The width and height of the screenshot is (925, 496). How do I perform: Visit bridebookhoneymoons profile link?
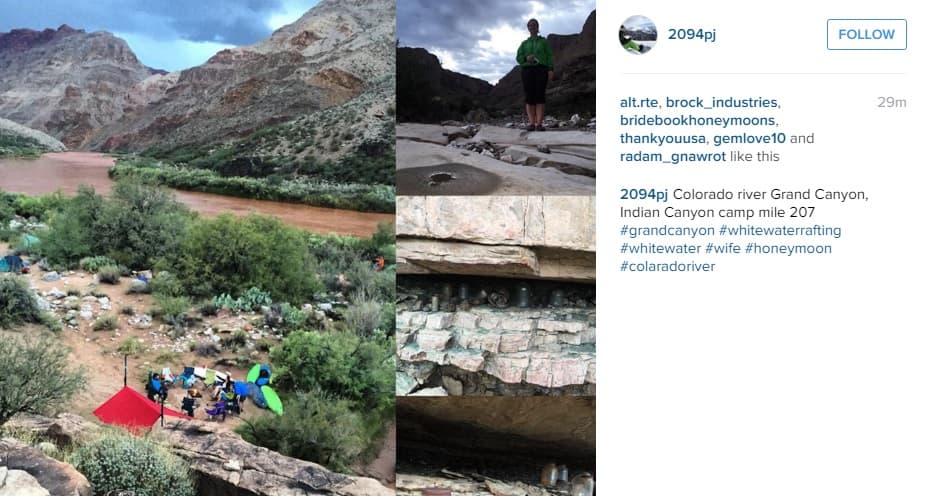click(698, 120)
